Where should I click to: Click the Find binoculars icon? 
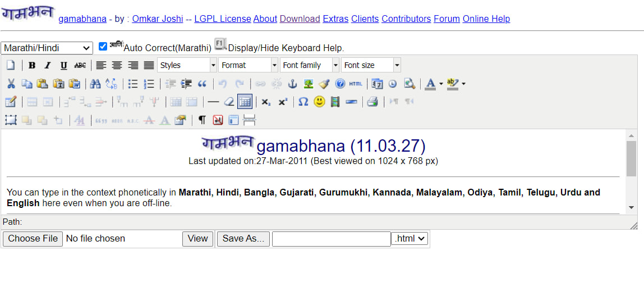tap(95, 84)
